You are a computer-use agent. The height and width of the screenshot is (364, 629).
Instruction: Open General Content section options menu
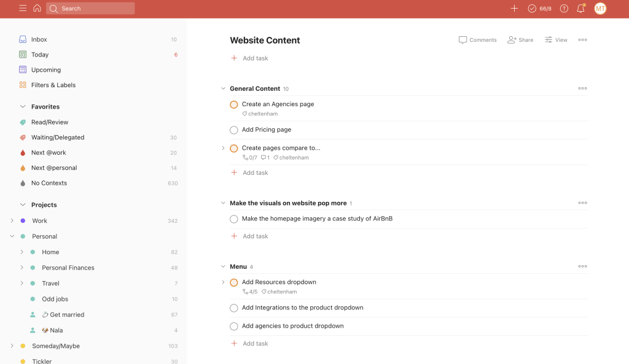582,88
